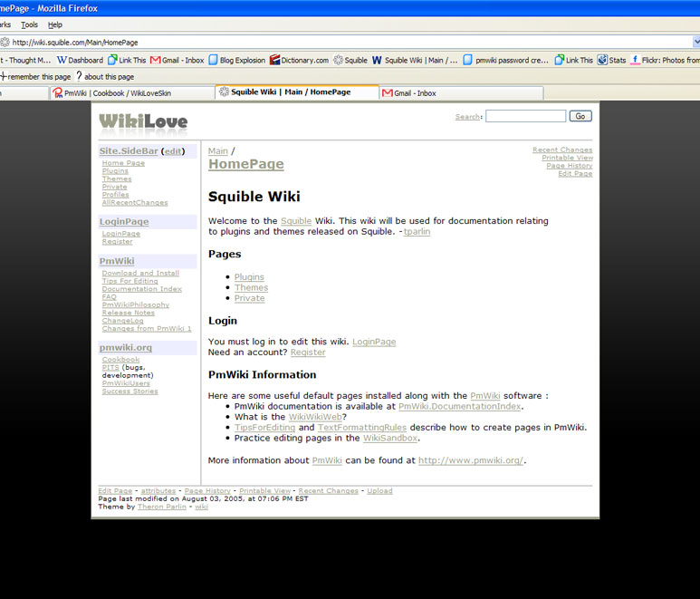Viewport: 700px width, 599px height.
Task: Click the Go search button
Action: [580, 116]
